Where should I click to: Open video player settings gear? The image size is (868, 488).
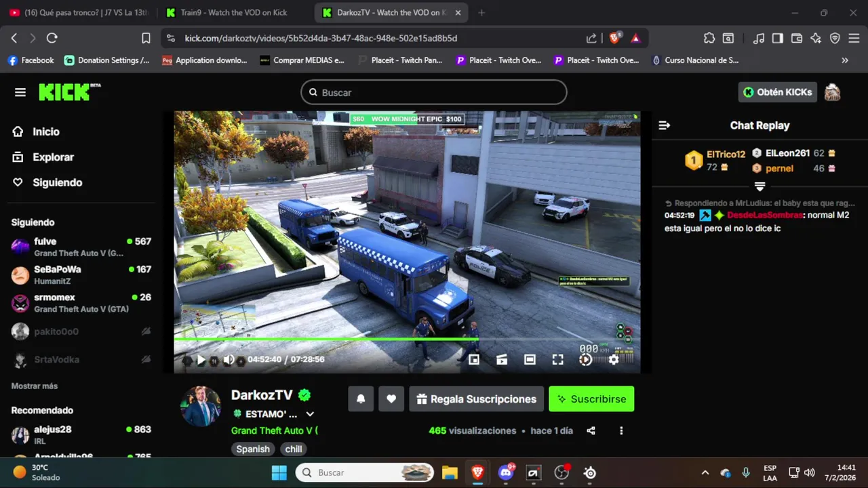tap(613, 360)
